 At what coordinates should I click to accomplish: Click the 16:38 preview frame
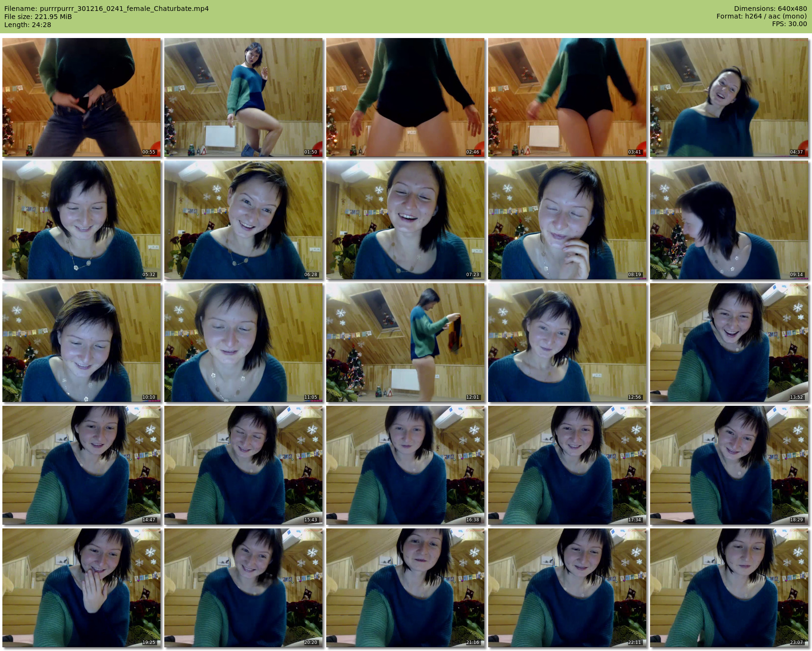point(406,465)
